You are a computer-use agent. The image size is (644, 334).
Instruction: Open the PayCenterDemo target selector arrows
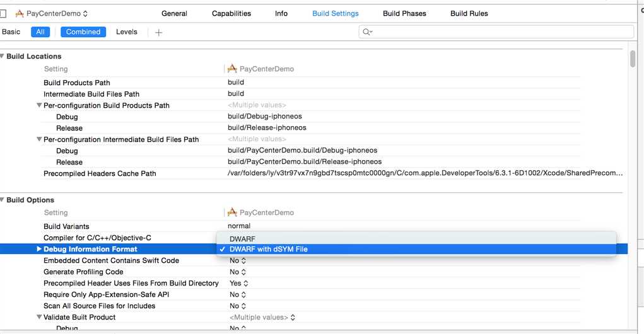85,13
